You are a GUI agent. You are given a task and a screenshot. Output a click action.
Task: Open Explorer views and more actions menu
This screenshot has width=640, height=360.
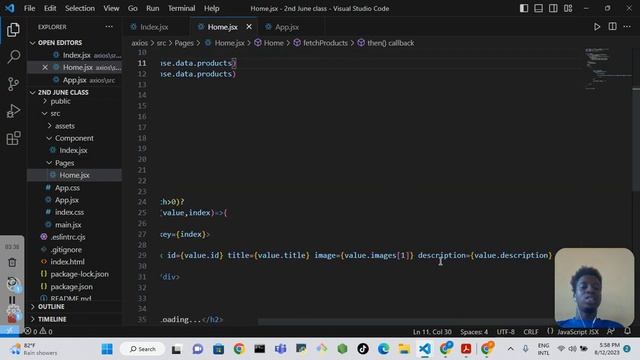pos(109,27)
